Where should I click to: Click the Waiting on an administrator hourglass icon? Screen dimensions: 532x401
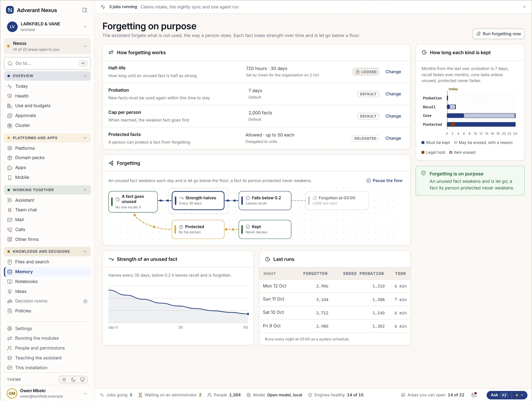point(140,395)
